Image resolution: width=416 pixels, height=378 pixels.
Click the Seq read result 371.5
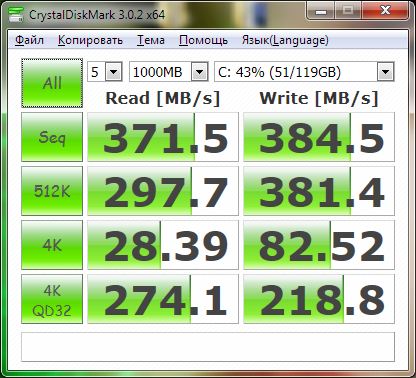coord(163,137)
